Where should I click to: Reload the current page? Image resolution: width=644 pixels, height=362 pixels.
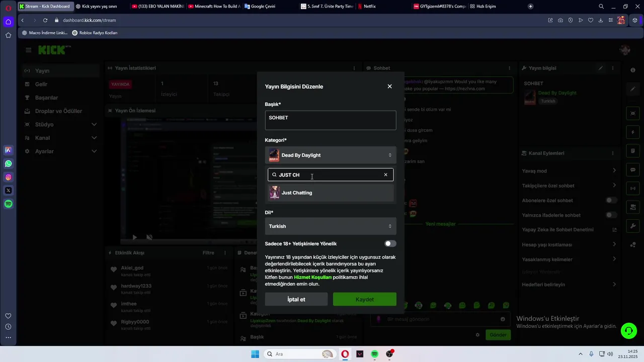[x=45, y=20]
